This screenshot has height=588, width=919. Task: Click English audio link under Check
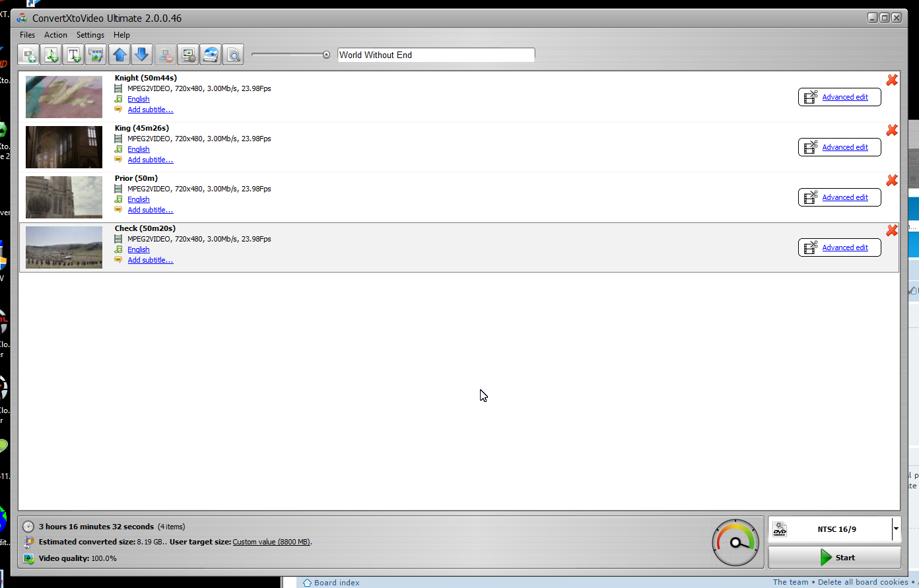(x=139, y=249)
